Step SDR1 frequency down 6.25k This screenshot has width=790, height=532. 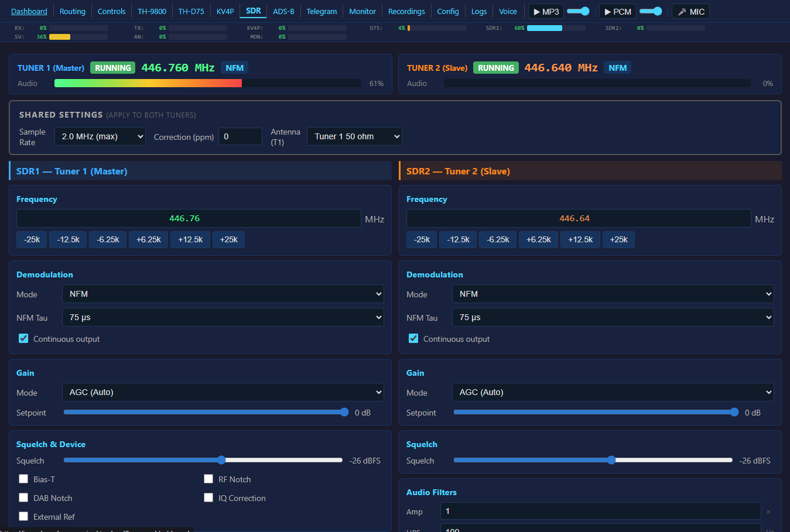(108, 239)
